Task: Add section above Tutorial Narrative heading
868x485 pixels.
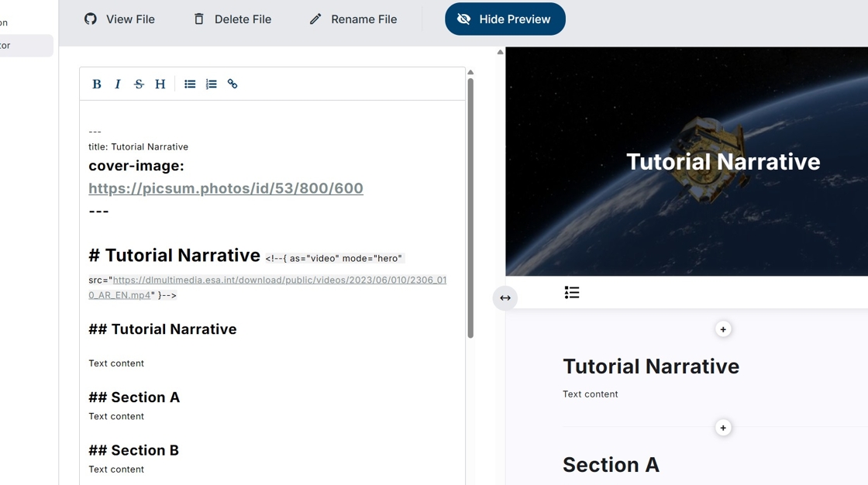Action: 723,329
